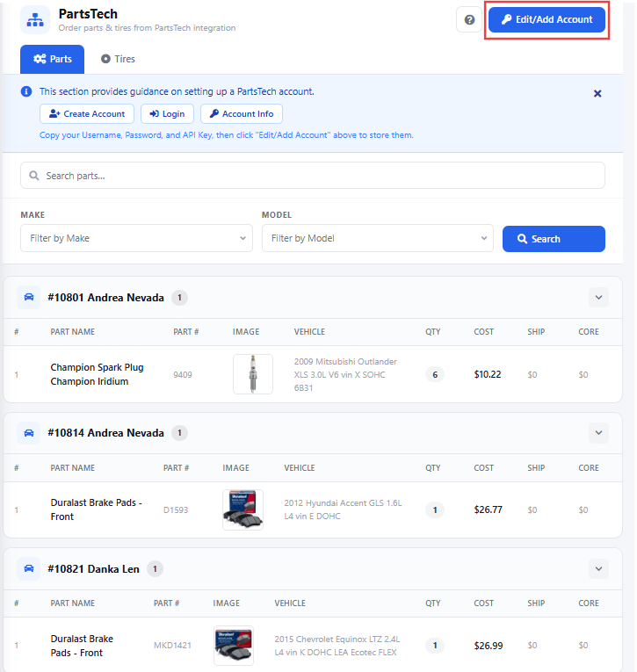The image size is (637, 672).
Task: Click car icon beside order #10814
Action: tap(29, 433)
